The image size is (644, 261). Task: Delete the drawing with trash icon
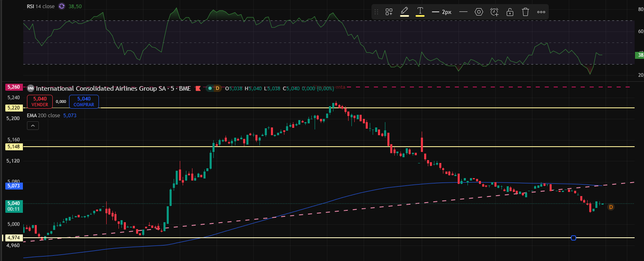(x=525, y=12)
